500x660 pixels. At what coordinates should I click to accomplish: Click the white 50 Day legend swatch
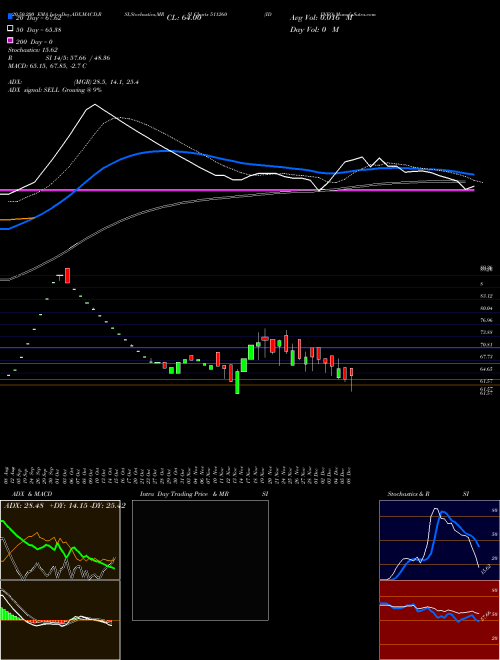point(10,29)
